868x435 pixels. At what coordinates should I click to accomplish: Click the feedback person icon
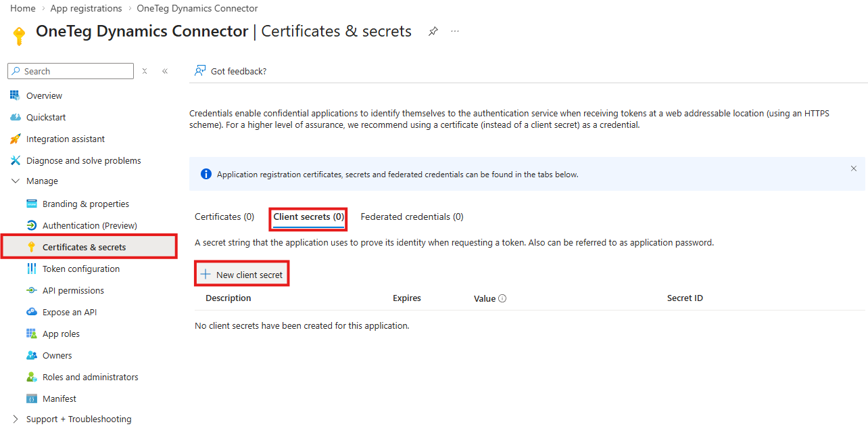199,71
